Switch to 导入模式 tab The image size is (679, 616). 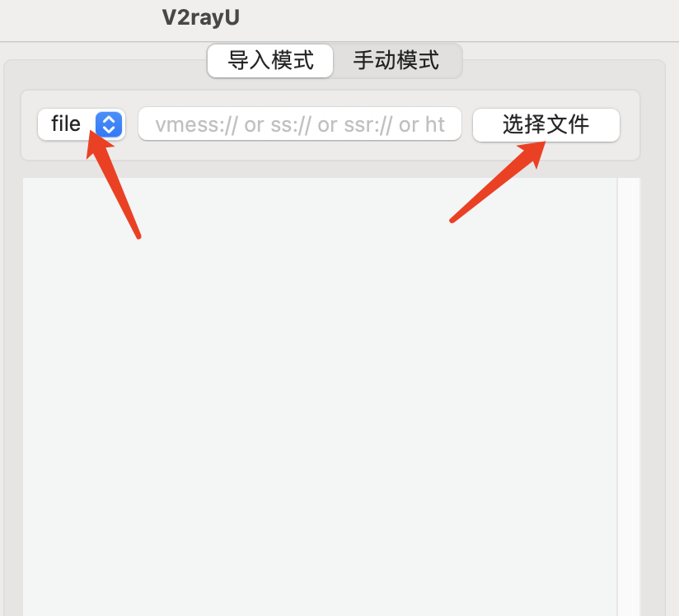[x=270, y=61]
